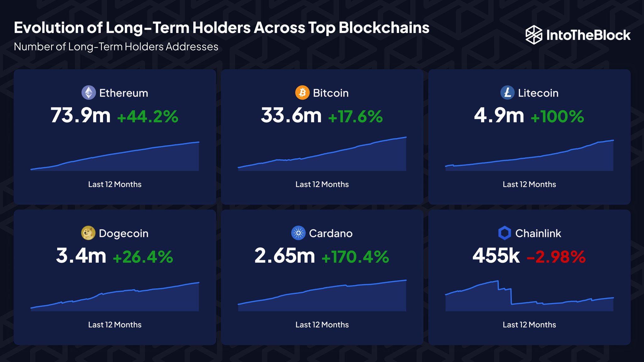Image resolution: width=644 pixels, height=362 pixels.
Task: Click the Chainlink hexagon icon
Action: pyautogui.click(x=505, y=233)
